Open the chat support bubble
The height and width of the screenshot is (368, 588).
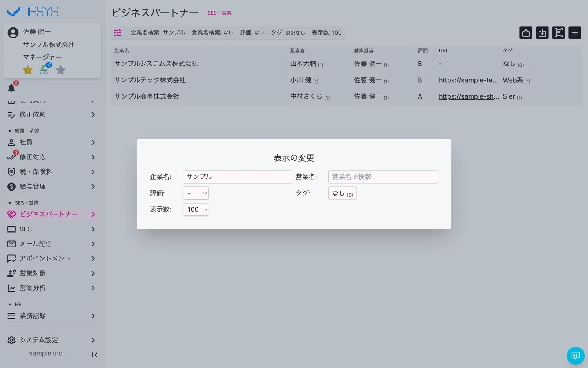pyautogui.click(x=576, y=356)
